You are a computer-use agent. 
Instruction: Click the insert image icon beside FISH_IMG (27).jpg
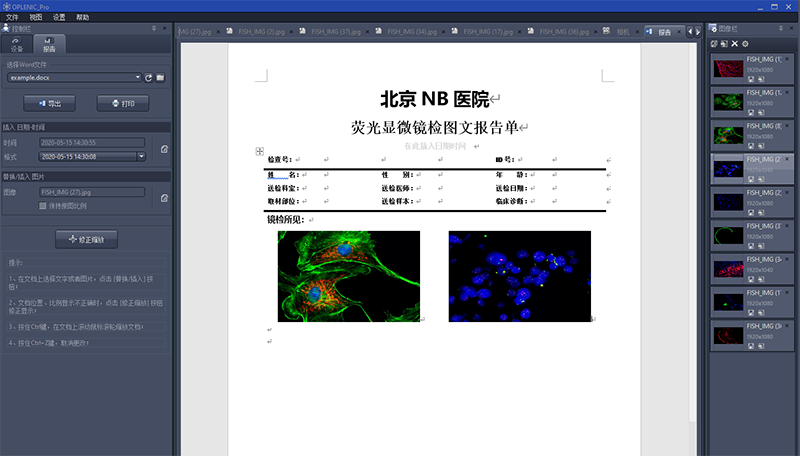coord(164,198)
